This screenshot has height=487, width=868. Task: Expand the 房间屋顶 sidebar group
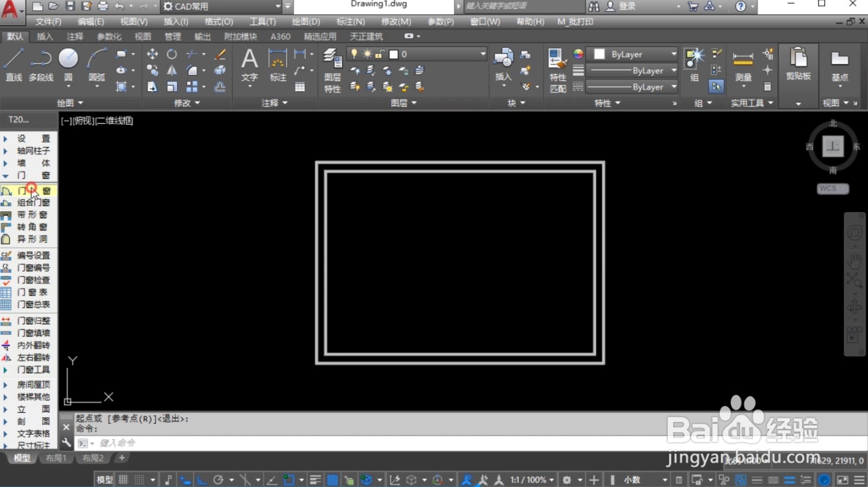28,384
